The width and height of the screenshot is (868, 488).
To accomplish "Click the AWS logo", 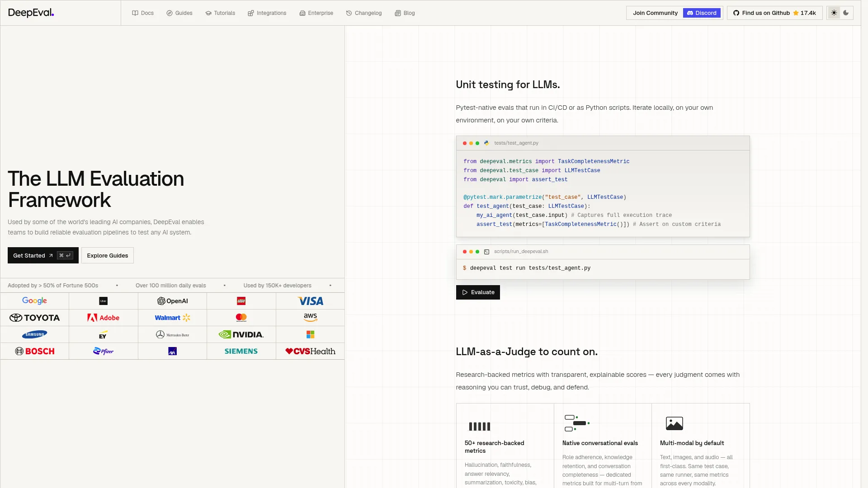I will point(311,318).
